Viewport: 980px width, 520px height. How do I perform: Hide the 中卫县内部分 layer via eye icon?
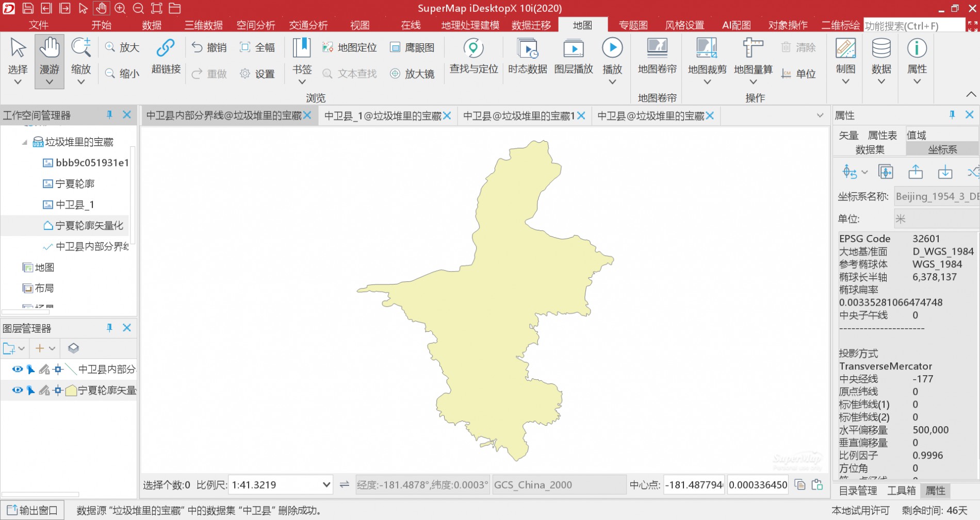(x=17, y=369)
